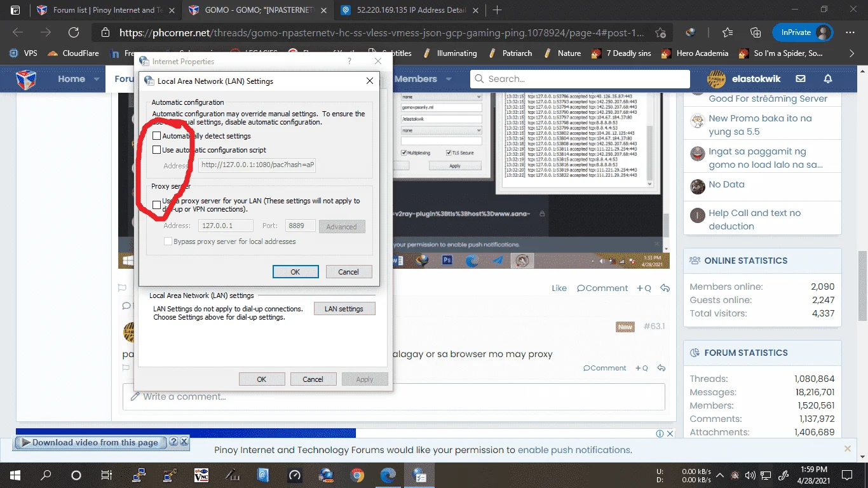Click the reply arrow on comment #63.1
This screenshot has width=868, height=488.
click(x=661, y=368)
